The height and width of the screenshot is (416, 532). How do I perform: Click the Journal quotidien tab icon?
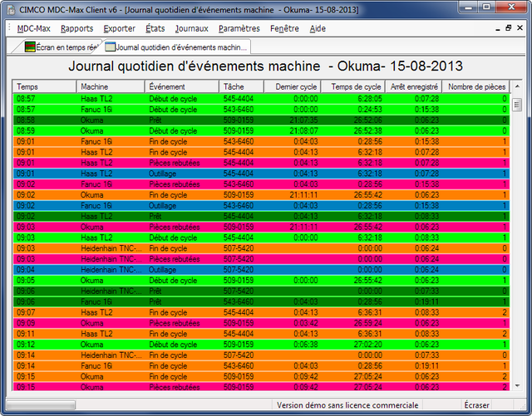(x=110, y=46)
